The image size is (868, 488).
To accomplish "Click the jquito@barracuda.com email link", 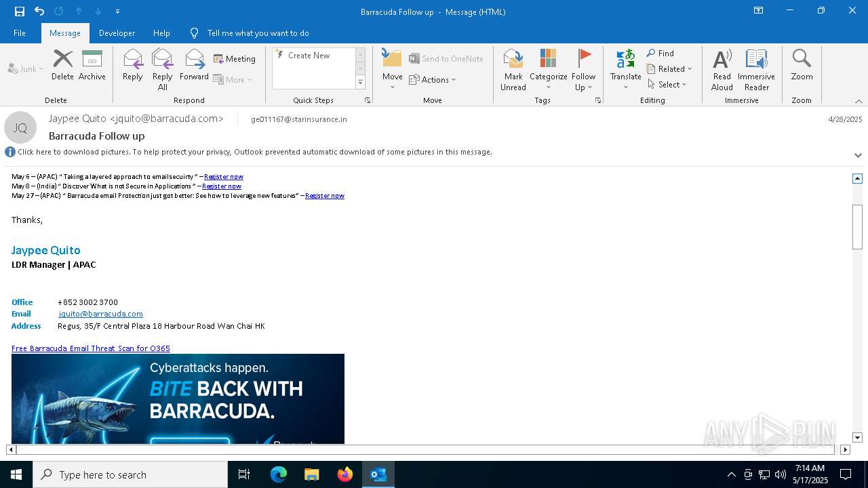I will click(x=100, y=314).
